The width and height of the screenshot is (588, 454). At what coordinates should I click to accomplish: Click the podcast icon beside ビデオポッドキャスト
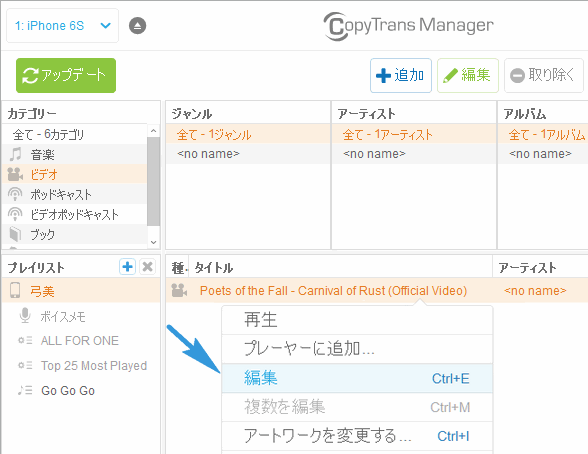(15, 214)
